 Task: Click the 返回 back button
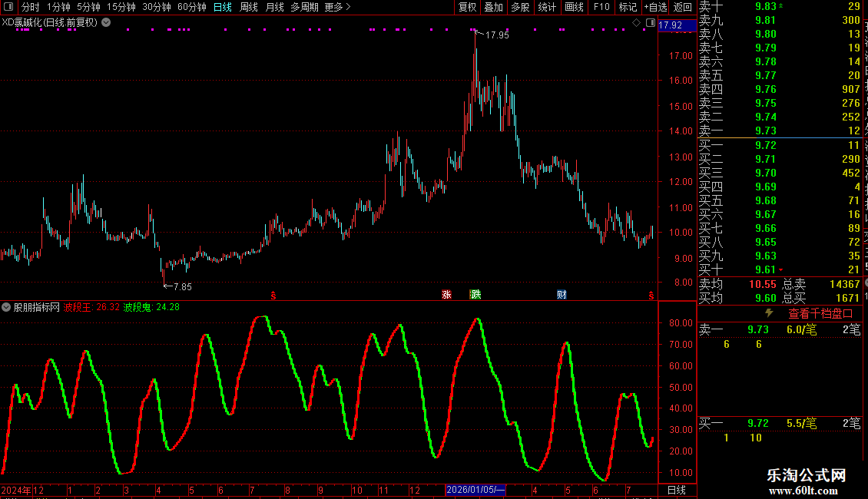[x=683, y=7]
